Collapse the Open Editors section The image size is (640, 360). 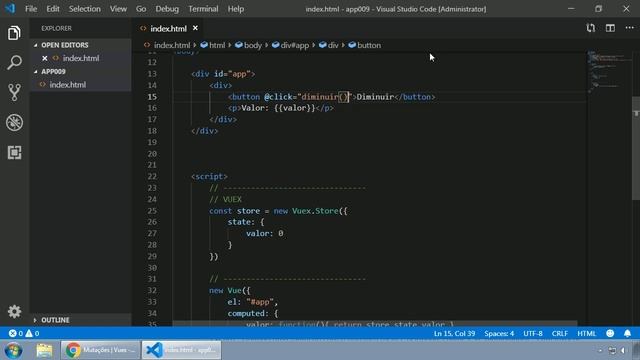pos(81,45)
